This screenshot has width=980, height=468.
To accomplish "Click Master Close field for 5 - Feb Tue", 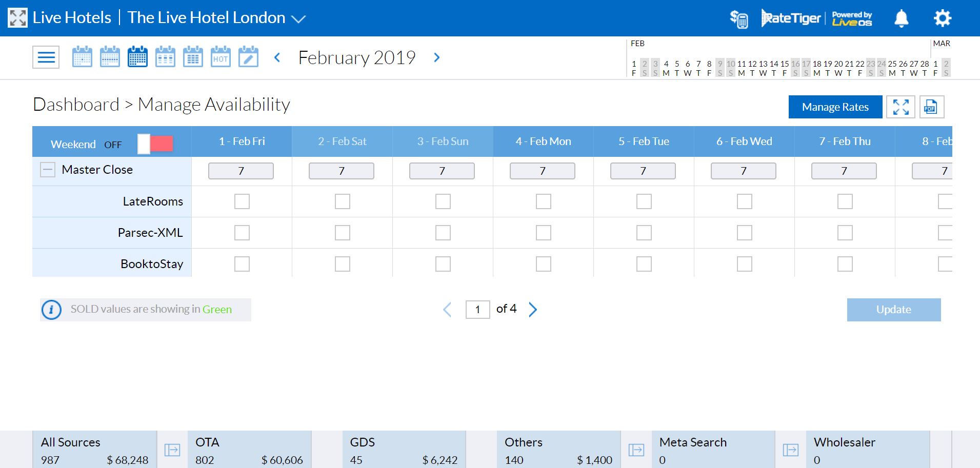I will [643, 171].
